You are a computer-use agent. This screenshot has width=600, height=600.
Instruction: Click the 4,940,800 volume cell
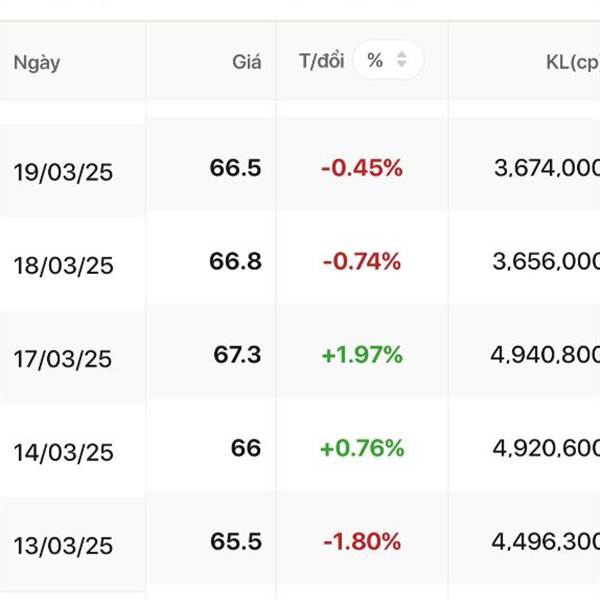546,355
